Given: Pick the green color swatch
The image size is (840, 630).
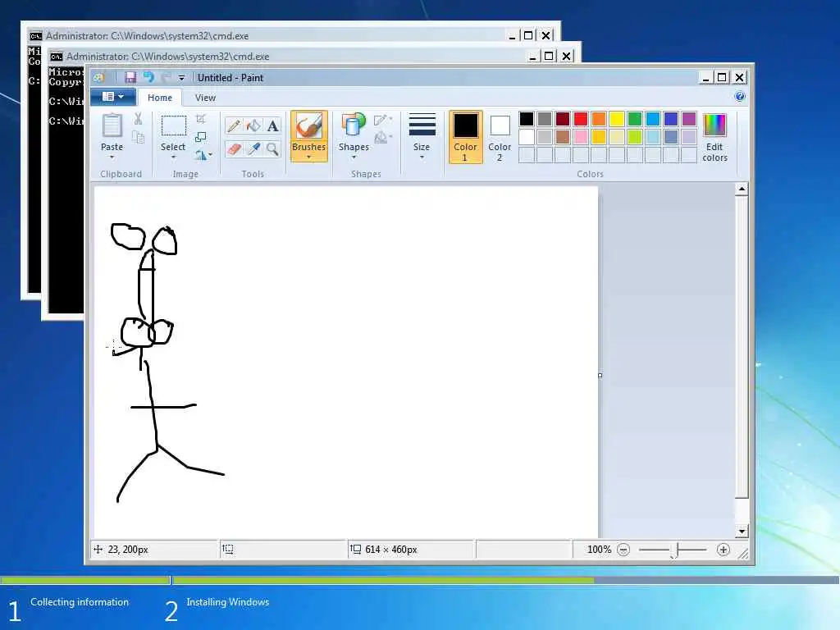Looking at the screenshot, I should 635,119.
